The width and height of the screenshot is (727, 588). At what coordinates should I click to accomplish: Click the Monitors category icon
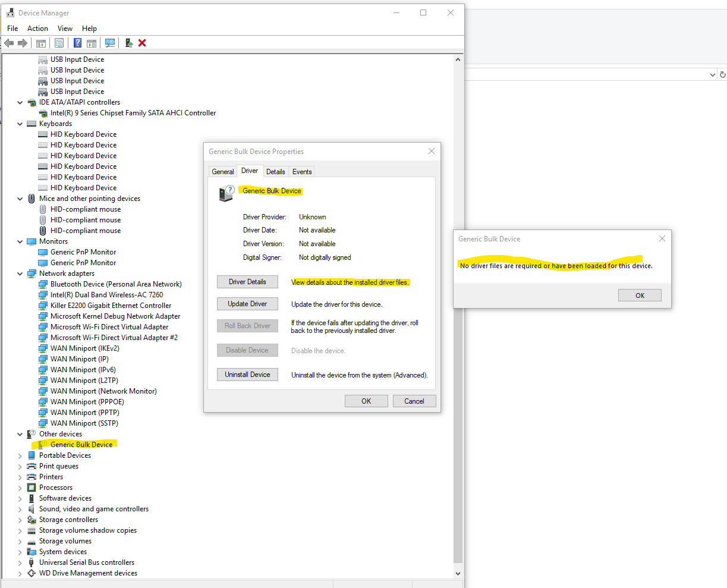[32, 241]
